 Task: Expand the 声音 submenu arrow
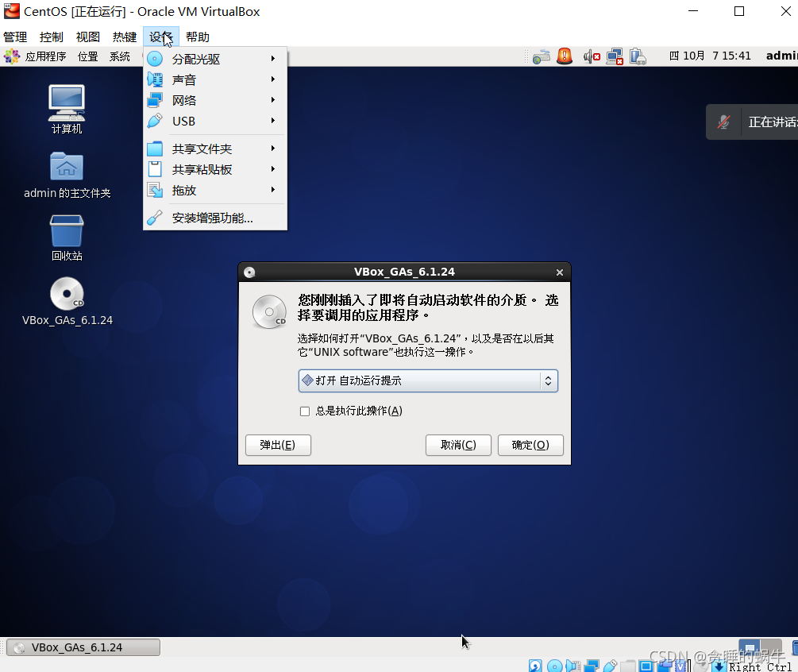273,79
